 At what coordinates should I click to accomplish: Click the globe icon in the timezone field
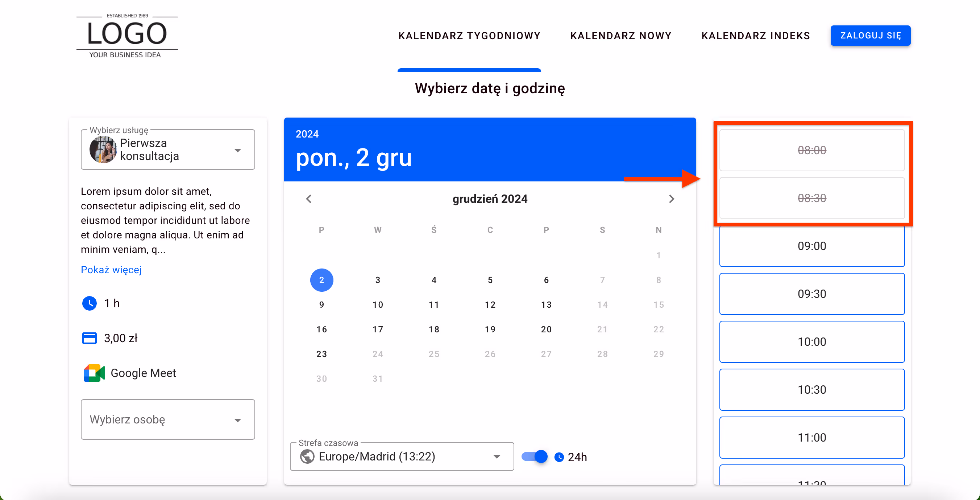point(307,456)
